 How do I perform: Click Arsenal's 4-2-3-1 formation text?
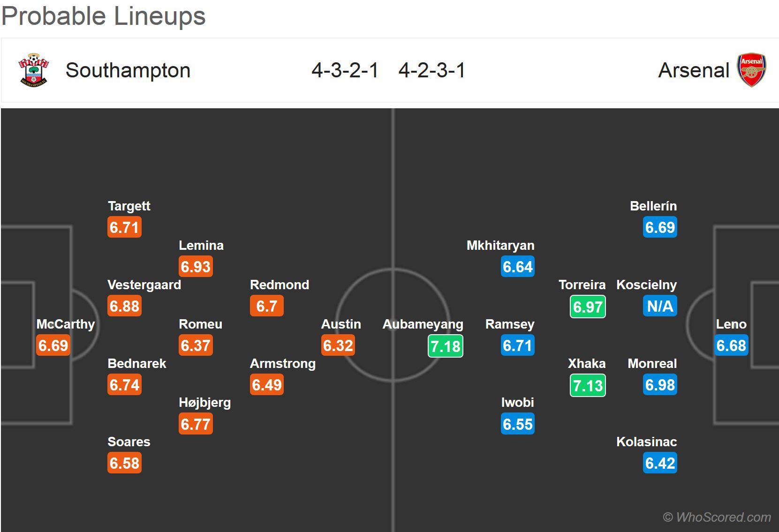point(432,70)
